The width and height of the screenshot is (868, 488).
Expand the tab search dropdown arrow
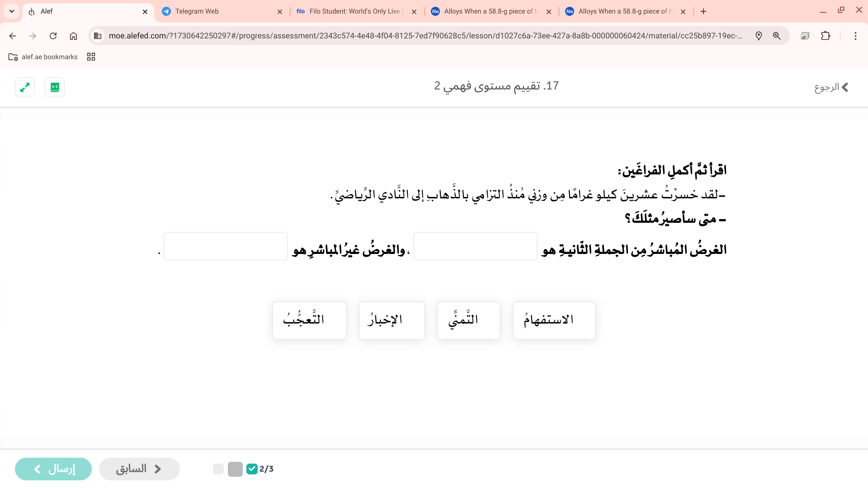point(12,11)
